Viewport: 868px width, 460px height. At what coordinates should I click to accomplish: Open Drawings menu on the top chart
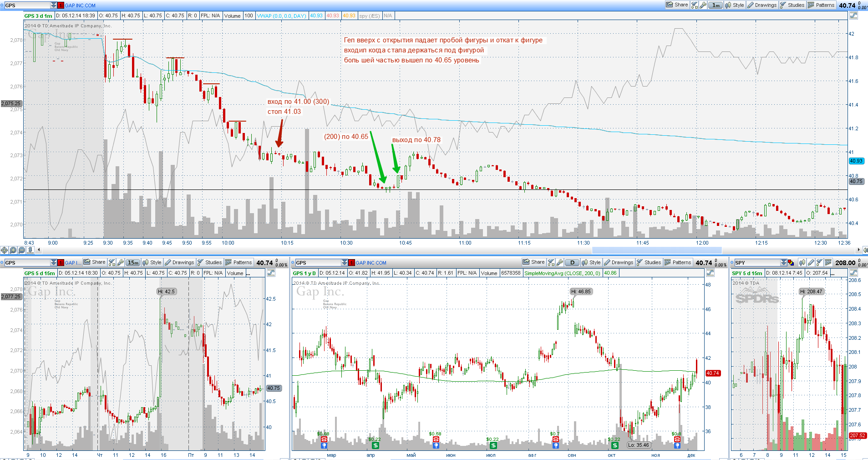point(761,5)
